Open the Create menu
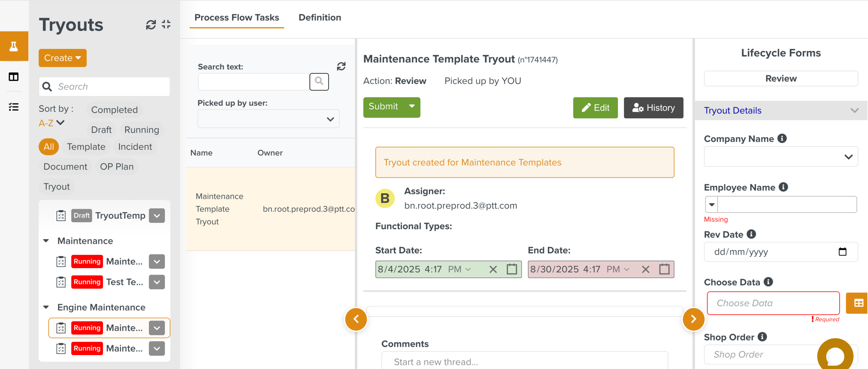The image size is (868, 369). [62, 58]
